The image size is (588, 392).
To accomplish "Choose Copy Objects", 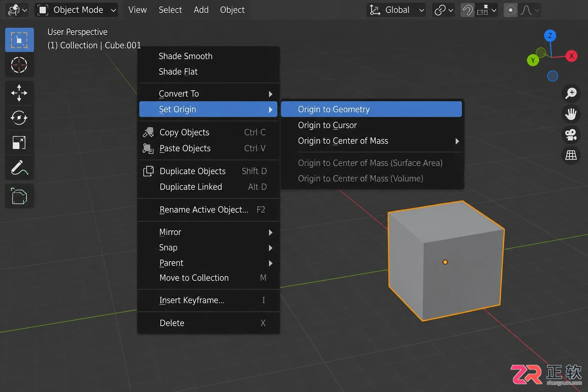I will coord(208,132).
